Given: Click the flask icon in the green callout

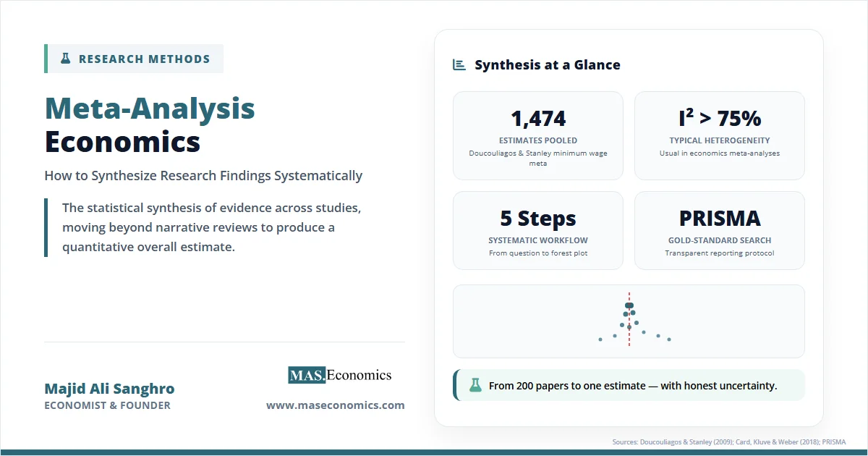Looking at the screenshot, I should [x=475, y=385].
